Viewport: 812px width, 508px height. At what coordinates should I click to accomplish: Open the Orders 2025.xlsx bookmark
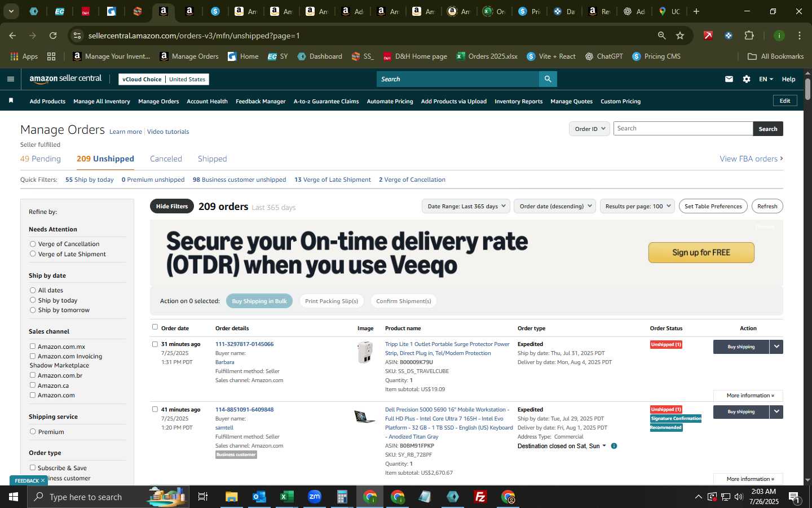tap(487, 56)
